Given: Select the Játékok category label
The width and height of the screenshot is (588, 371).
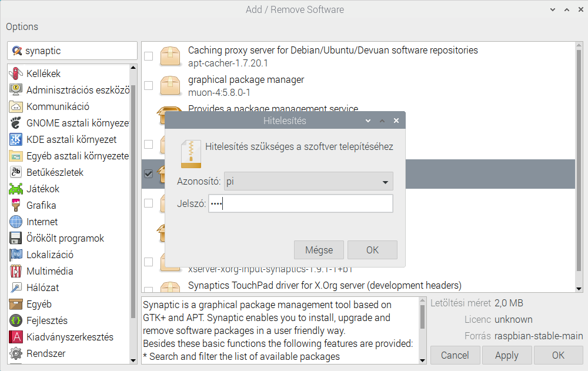Looking at the screenshot, I should point(43,189).
